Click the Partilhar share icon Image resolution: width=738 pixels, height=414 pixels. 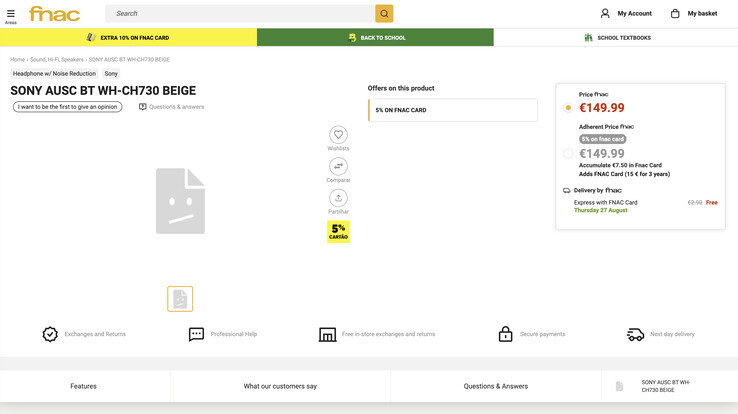[x=338, y=198]
